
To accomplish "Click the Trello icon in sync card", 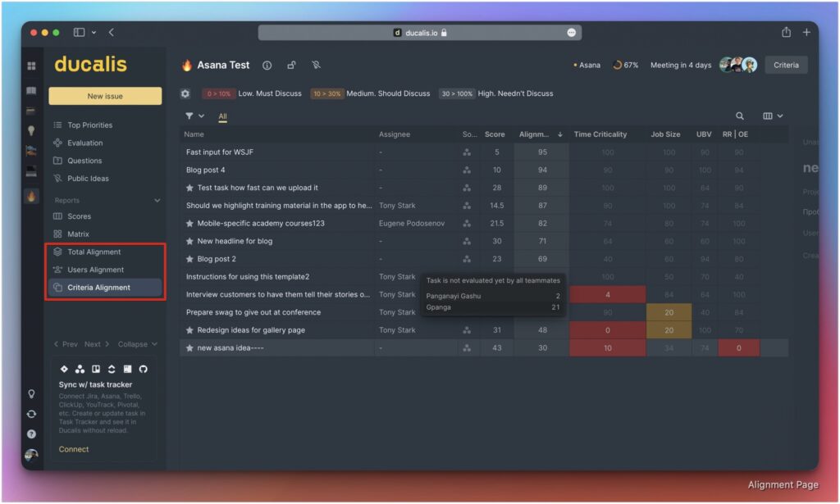I will (96, 369).
